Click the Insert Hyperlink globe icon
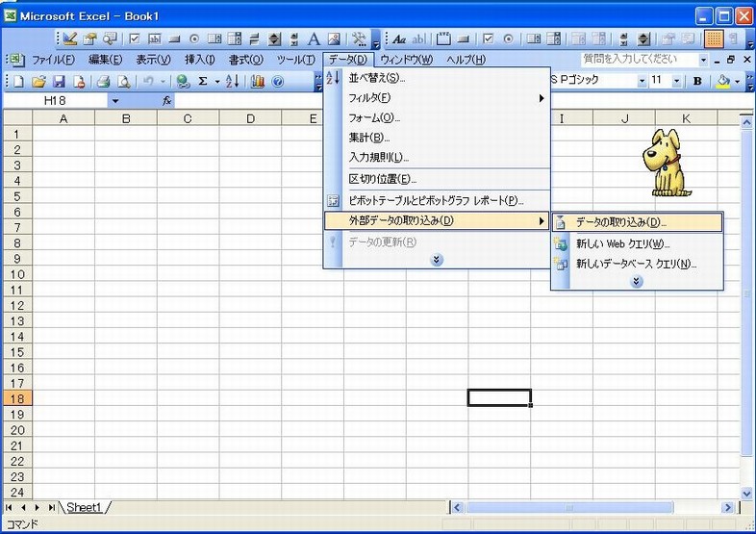 pos(183,82)
